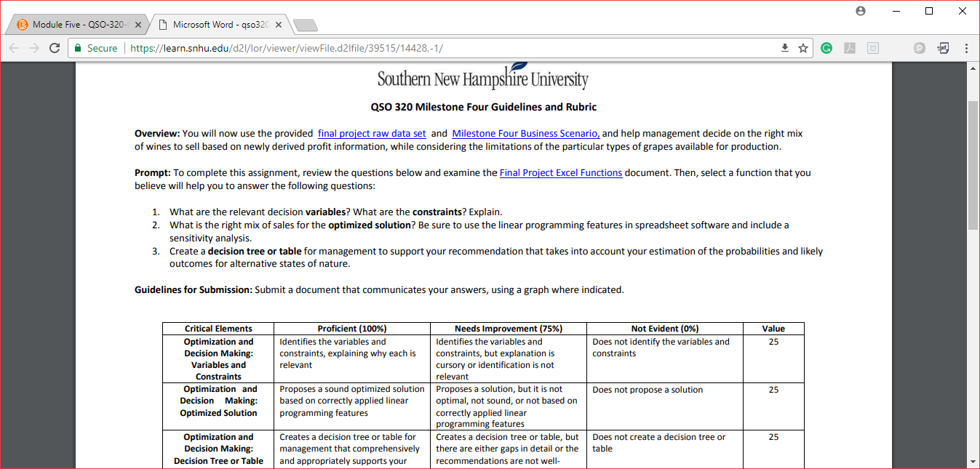The image size is (980, 469).
Task: Close the Module Five tab
Action: 138,25
